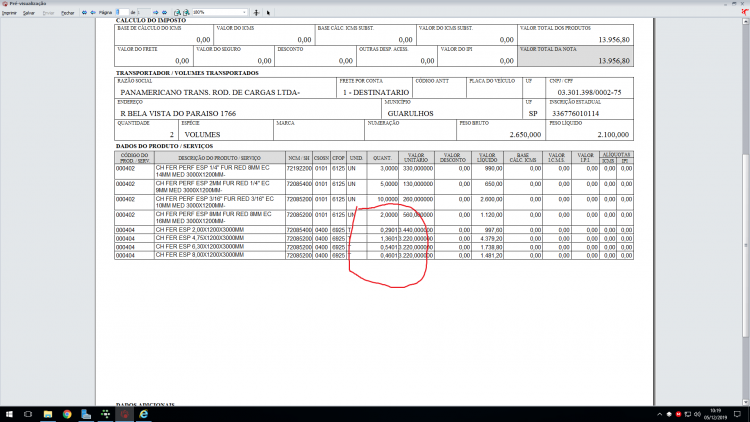Image resolution: width=750 pixels, height=422 pixels.
Task: Click the GUARULHOS municipality text
Action: click(x=410, y=113)
